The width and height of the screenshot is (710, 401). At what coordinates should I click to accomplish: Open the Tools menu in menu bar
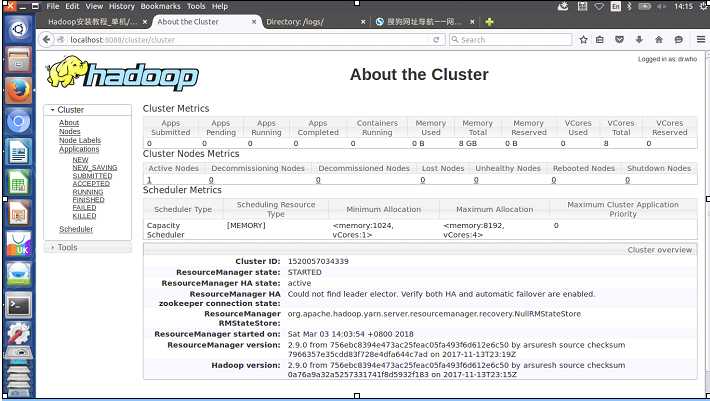196,6
